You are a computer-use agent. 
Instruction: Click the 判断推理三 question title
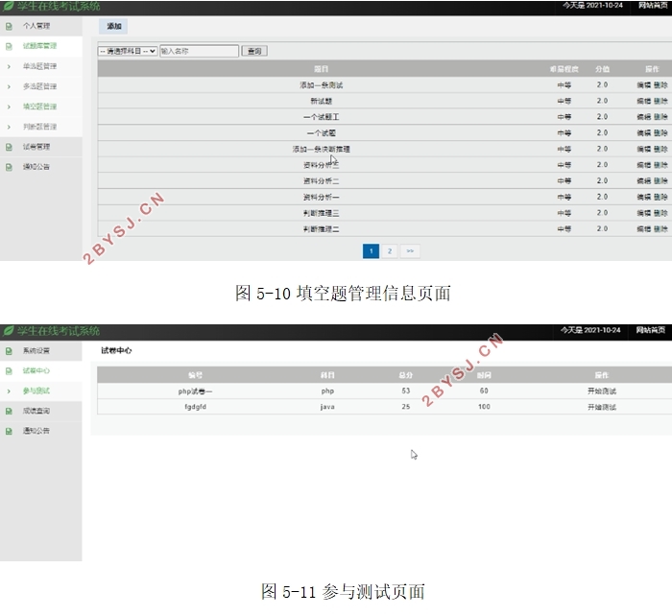[x=321, y=213]
